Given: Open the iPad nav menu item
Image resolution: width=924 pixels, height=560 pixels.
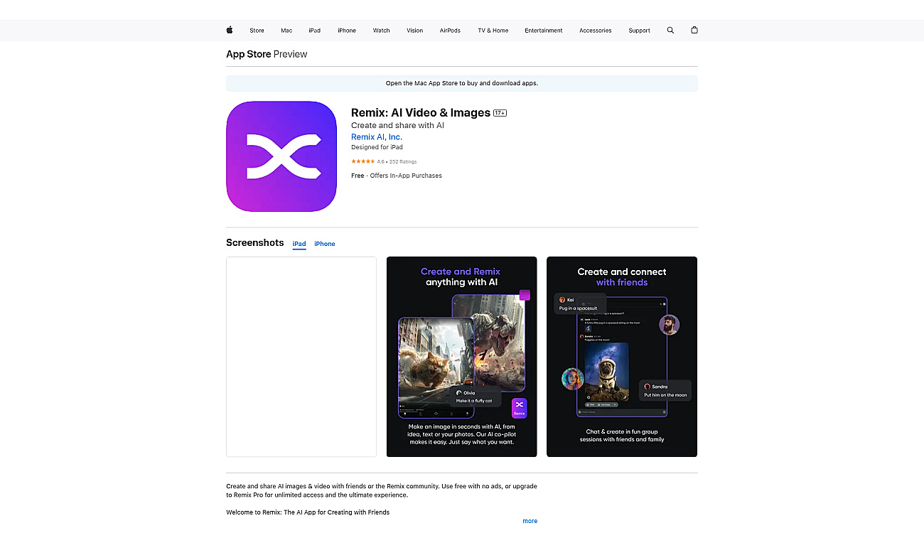Looking at the screenshot, I should coord(315,31).
